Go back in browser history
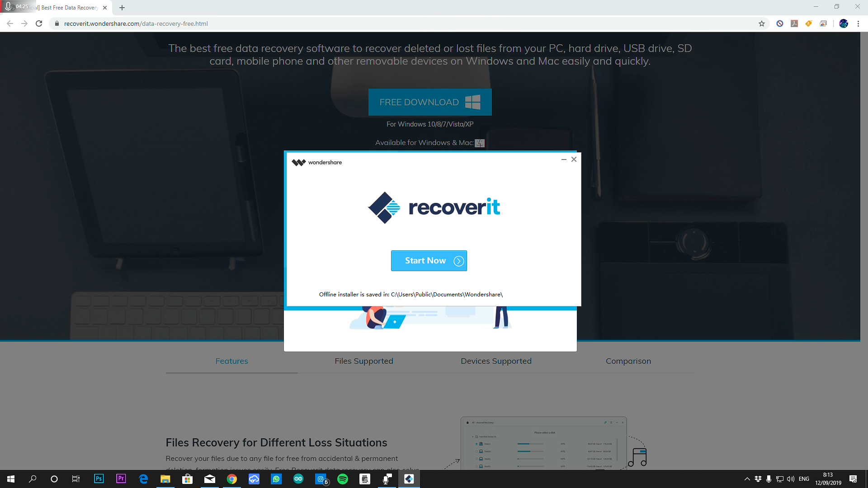Screen dimensions: 868x488 (10, 23)
